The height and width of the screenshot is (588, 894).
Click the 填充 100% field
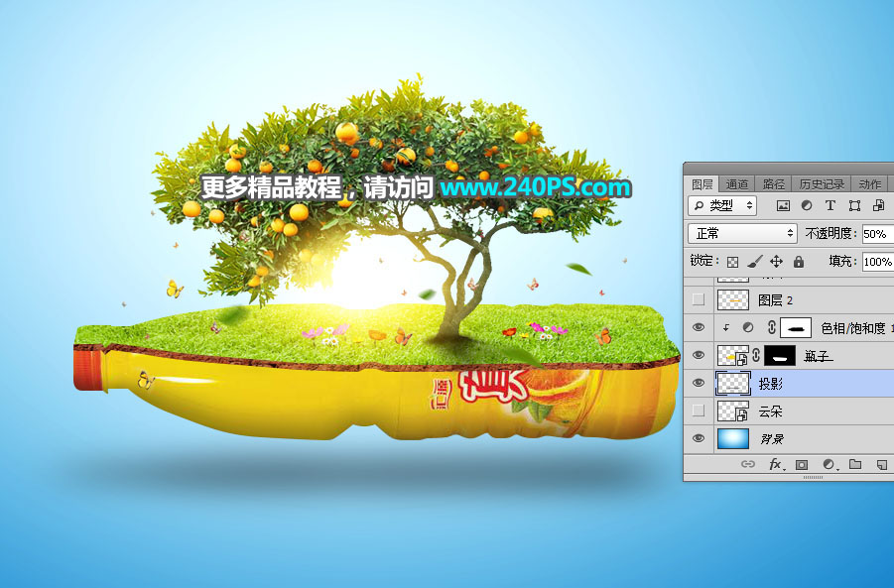877,262
